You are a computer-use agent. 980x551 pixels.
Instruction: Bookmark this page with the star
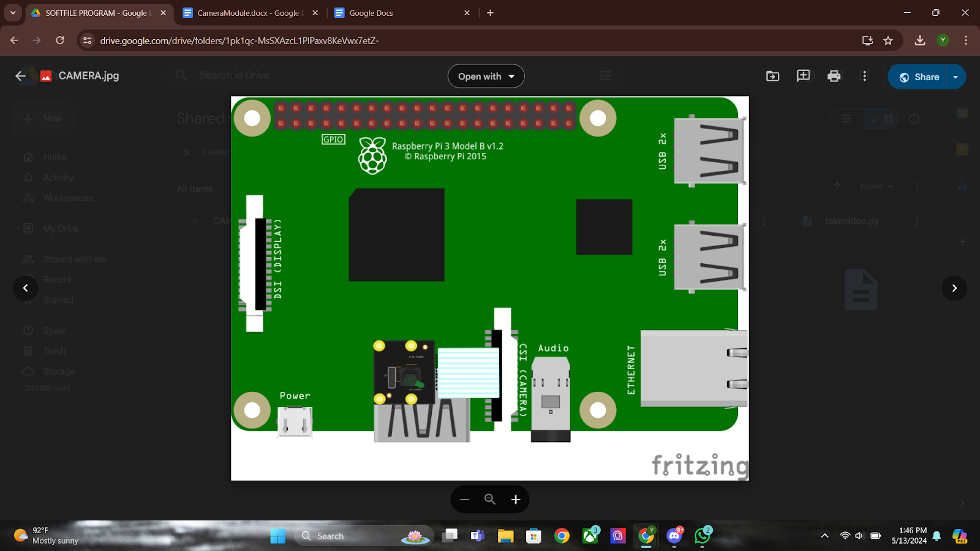[888, 40]
